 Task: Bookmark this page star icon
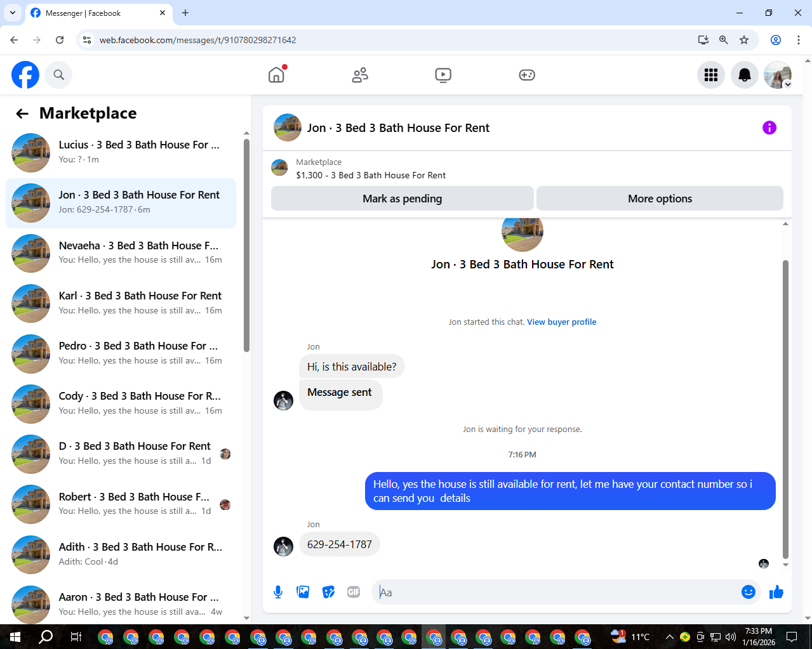(744, 40)
